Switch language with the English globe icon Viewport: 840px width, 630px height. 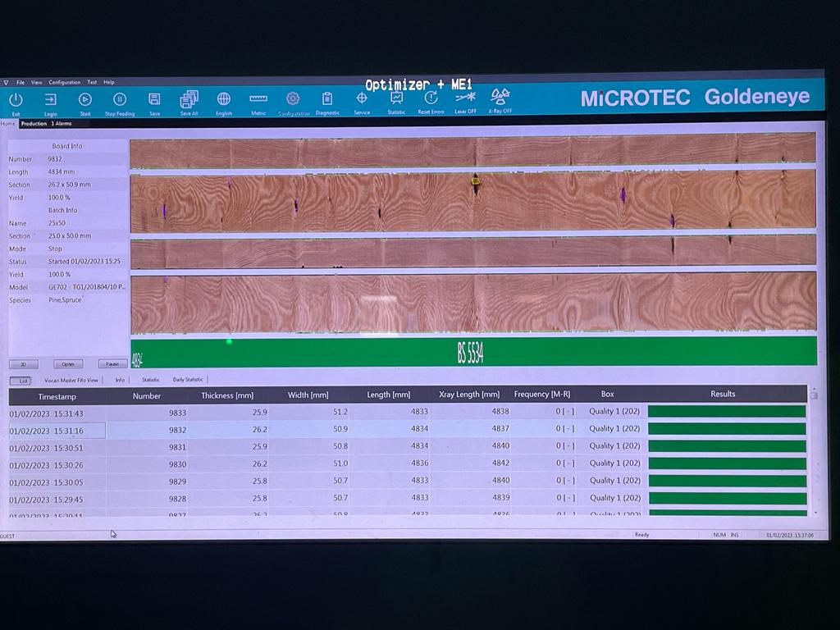[224, 98]
